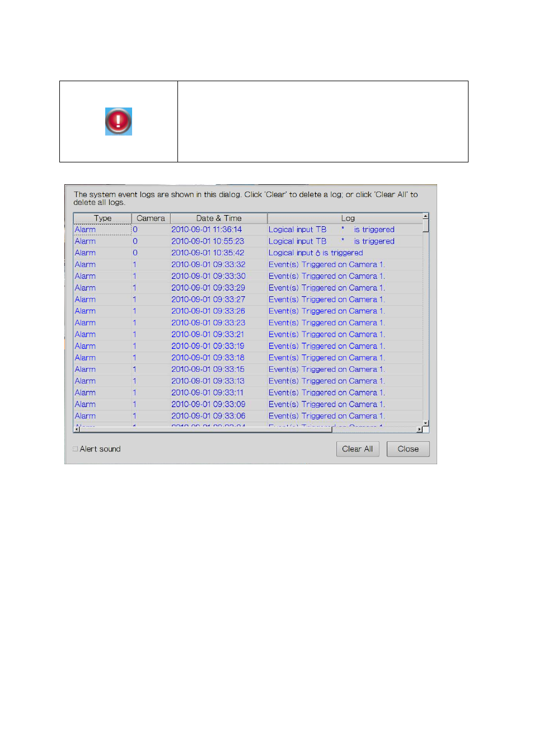This screenshot has width=534, height=756.
Task: Select the log dated 2010-09-01 09:33:30
Action: 248,276
